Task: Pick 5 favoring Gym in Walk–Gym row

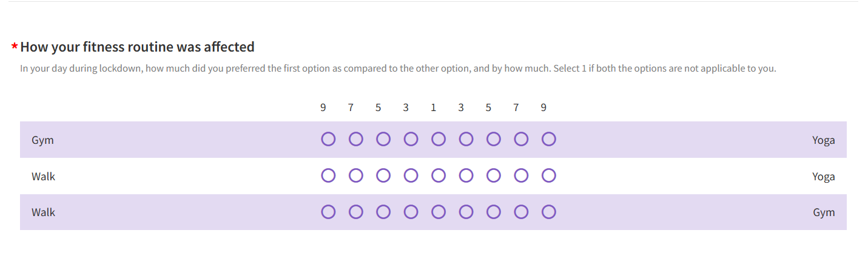Action: (x=494, y=212)
